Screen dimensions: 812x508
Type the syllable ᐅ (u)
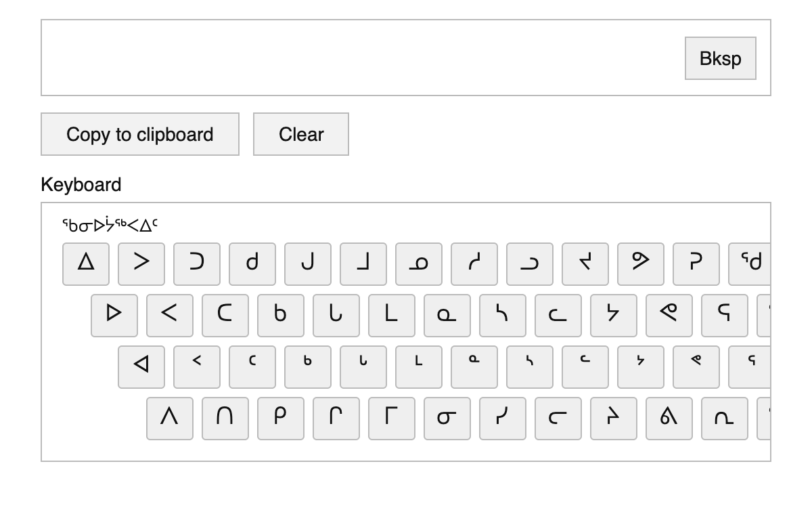pyautogui.click(x=114, y=315)
